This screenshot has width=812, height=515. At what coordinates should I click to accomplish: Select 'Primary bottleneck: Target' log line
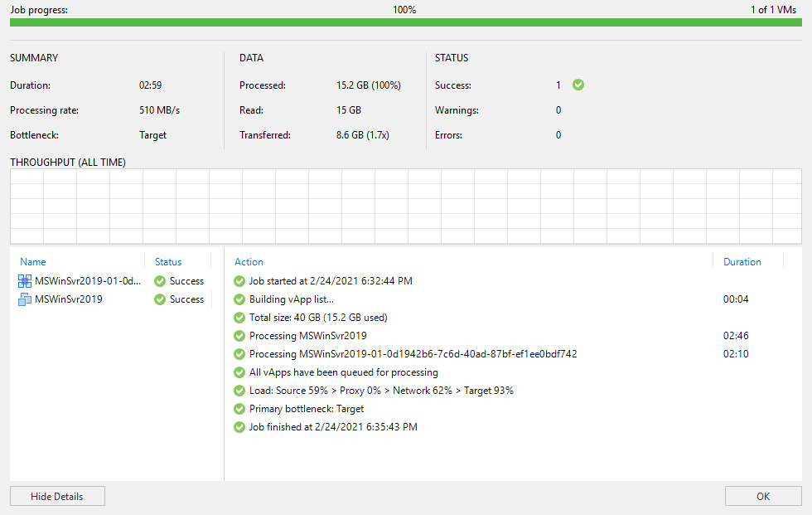(x=307, y=409)
